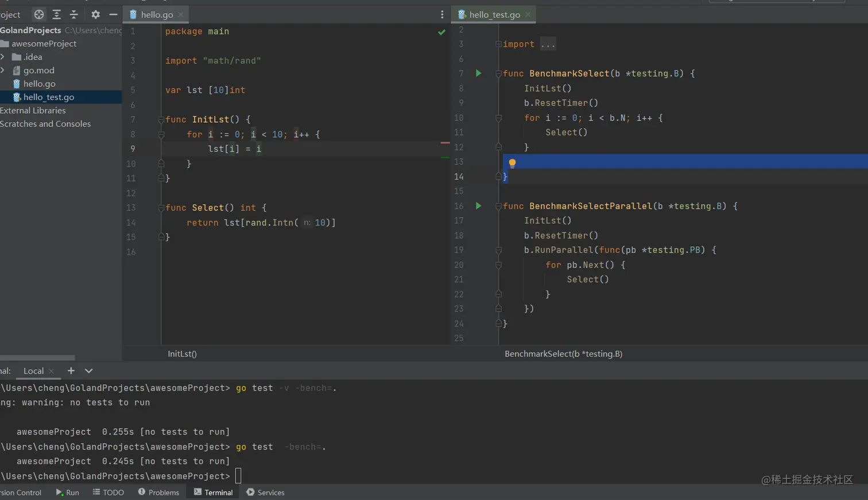Viewport: 868px width, 500px height.
Task: Click the Go file icon on the hello.go tab
Action: coord(133,14)
